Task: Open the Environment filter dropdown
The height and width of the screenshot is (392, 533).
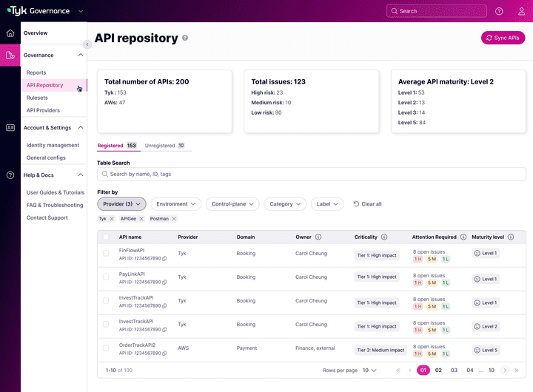Action: [x=175, y=204]
